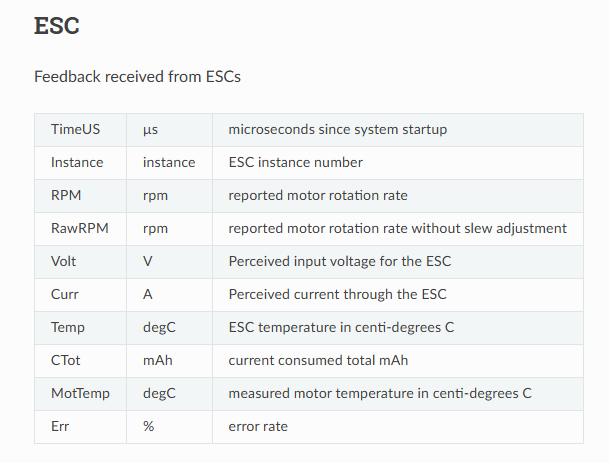Click the Err field name cell
Image resolution: width=609 pixels, height=463 pixels.
80,427
